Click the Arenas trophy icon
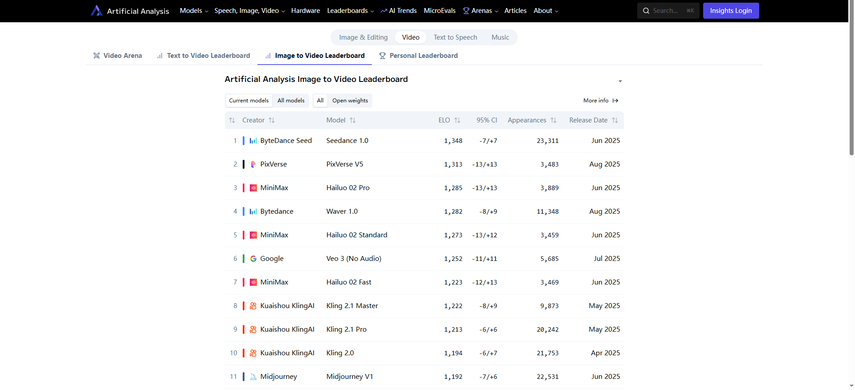This screenshot has width=855, height=390. tap(466, 10)
